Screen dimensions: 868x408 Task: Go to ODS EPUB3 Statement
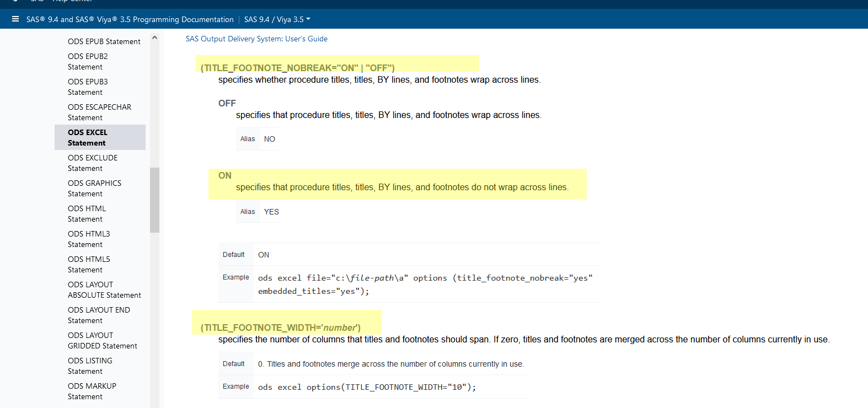pos(88,87)
